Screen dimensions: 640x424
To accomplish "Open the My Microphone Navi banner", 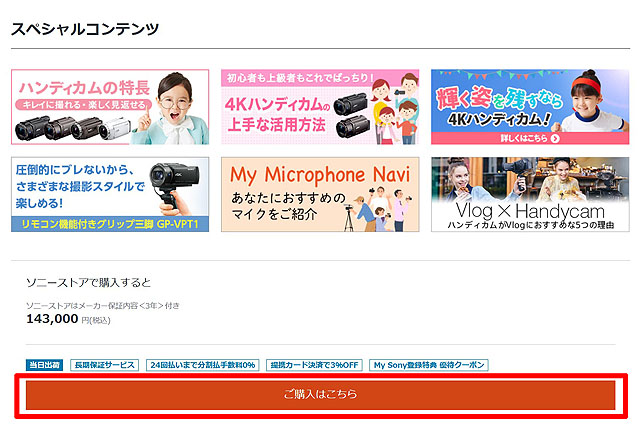I will point(320,194).
